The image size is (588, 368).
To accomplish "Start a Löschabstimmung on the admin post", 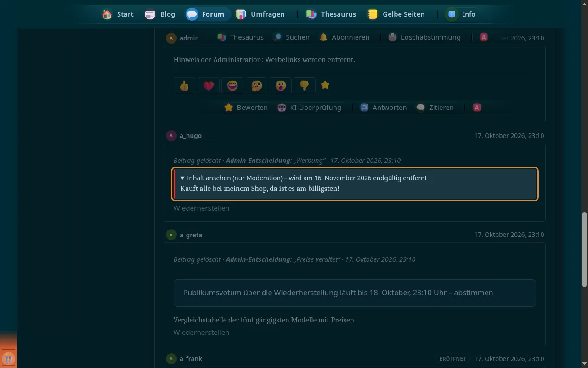I will [424, 37].
